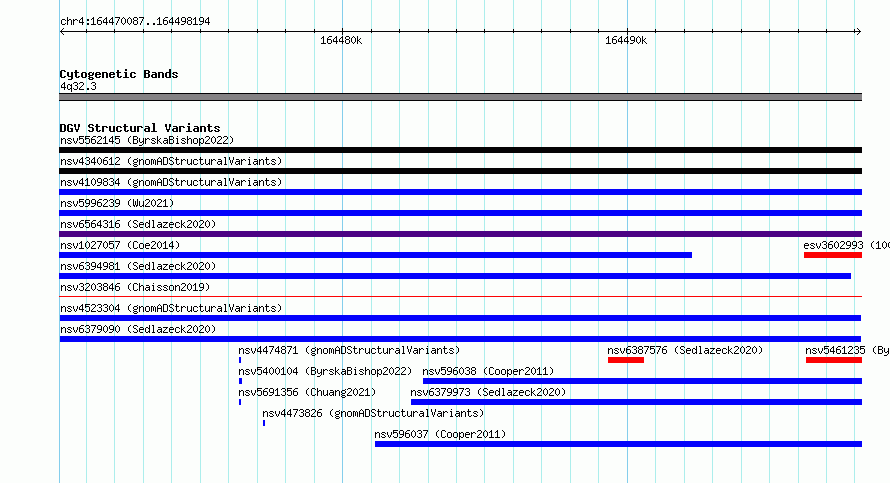Click the nsv5562145 (ByrskaBishop2022) variant label

tap(147, 140)
